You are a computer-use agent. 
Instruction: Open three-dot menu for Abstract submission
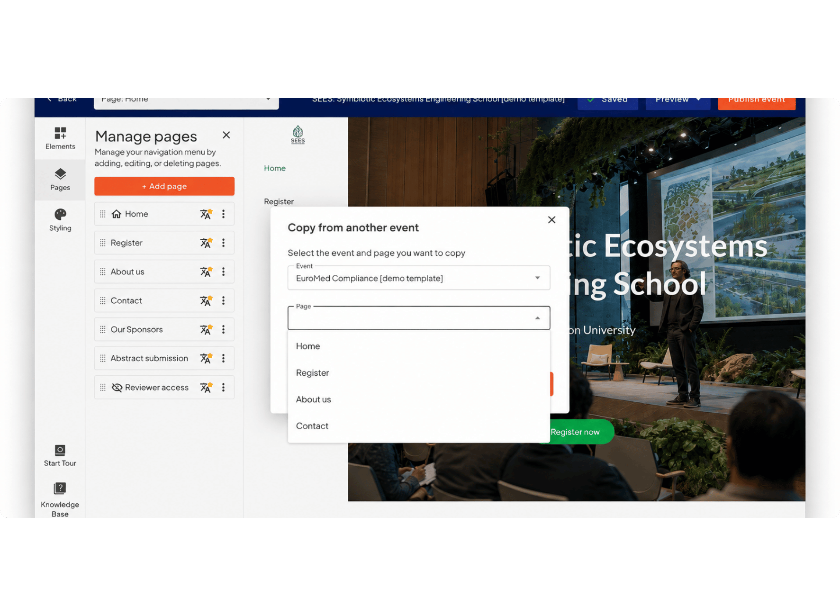(x=223, y=359)
